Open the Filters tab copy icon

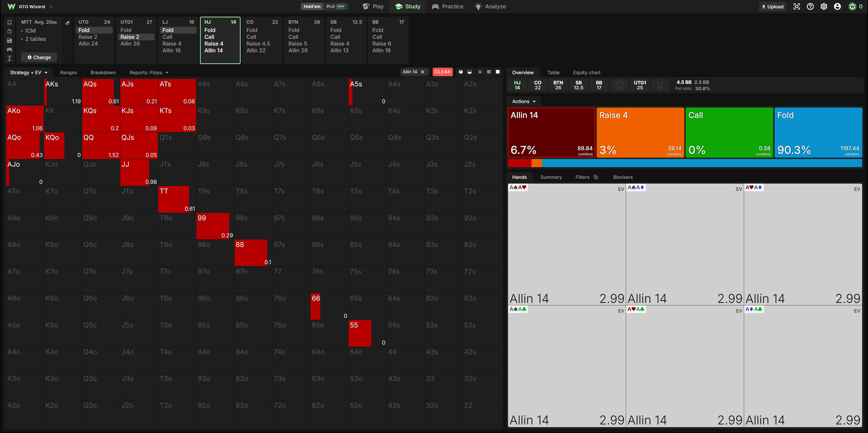[x=596, y=177]
